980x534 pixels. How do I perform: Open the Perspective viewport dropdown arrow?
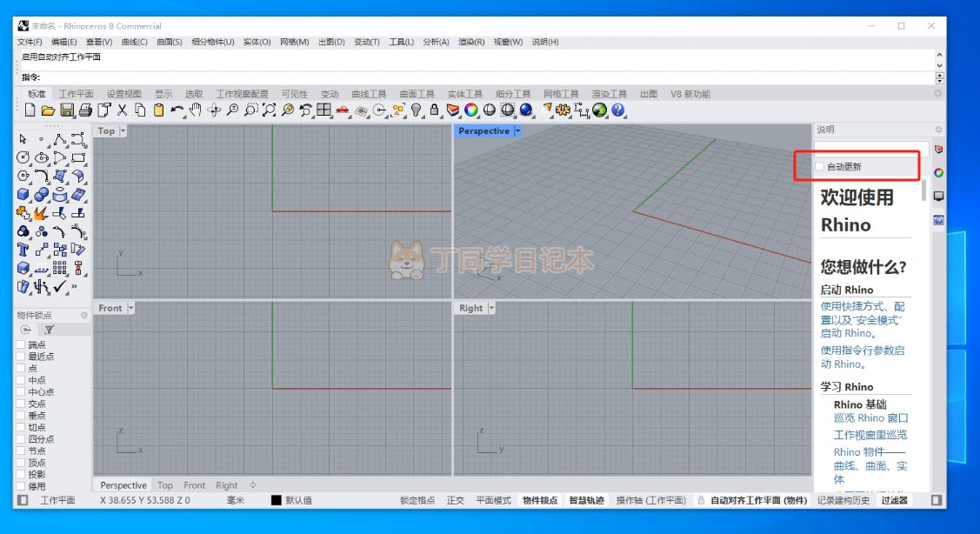(517, 131)
